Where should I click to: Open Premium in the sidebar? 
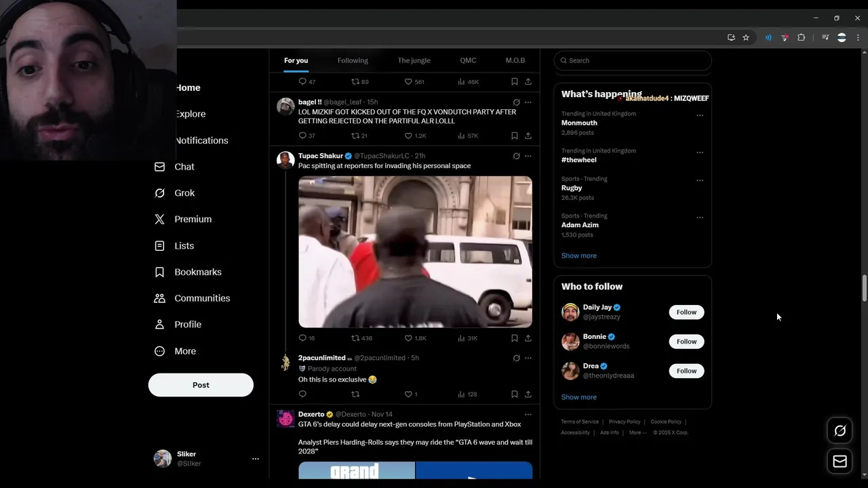(x=183, y=220)
